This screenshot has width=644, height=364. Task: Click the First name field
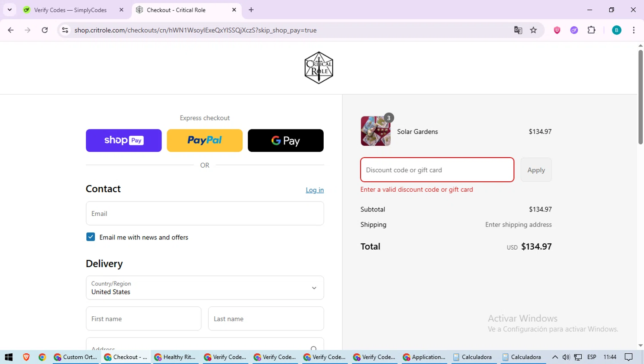[x=143, y=318]
